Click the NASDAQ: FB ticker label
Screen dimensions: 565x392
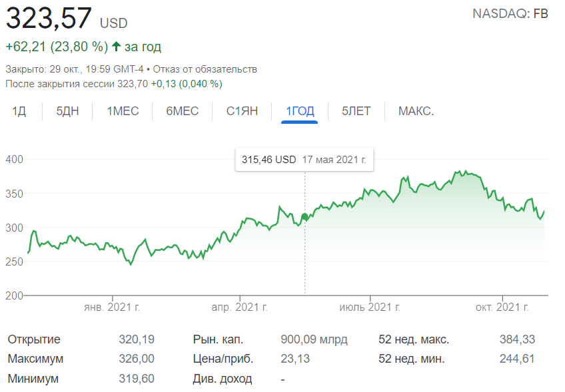(x=510, y=14)
